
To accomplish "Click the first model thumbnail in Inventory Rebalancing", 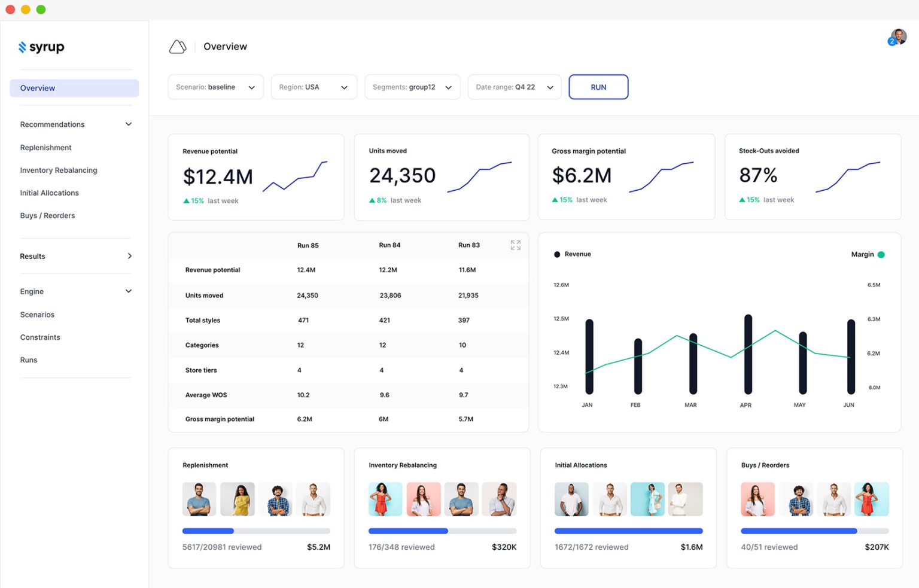I will tap(385, 499).
